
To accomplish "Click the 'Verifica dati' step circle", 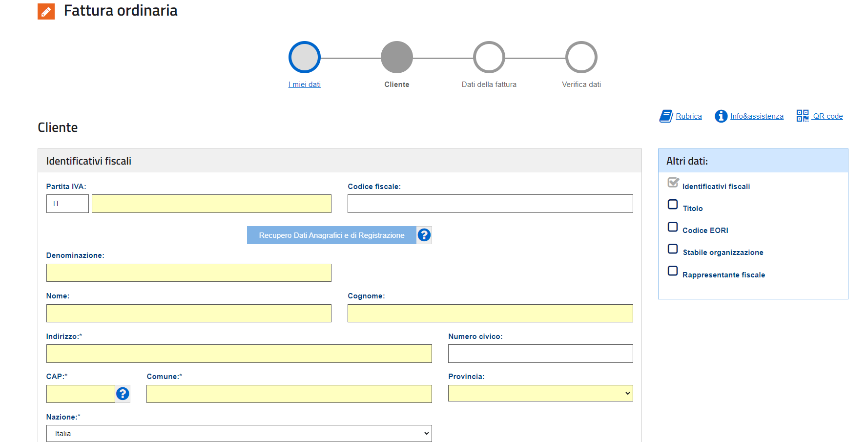I will coord(581,57).
